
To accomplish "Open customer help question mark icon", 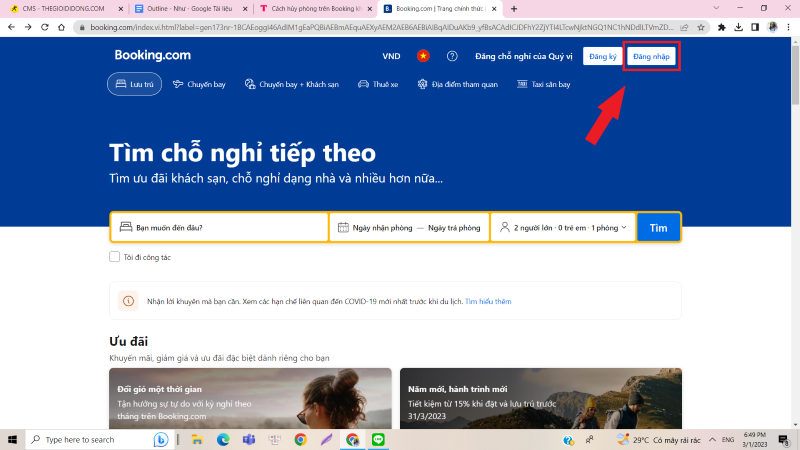I will pos(452,56).
